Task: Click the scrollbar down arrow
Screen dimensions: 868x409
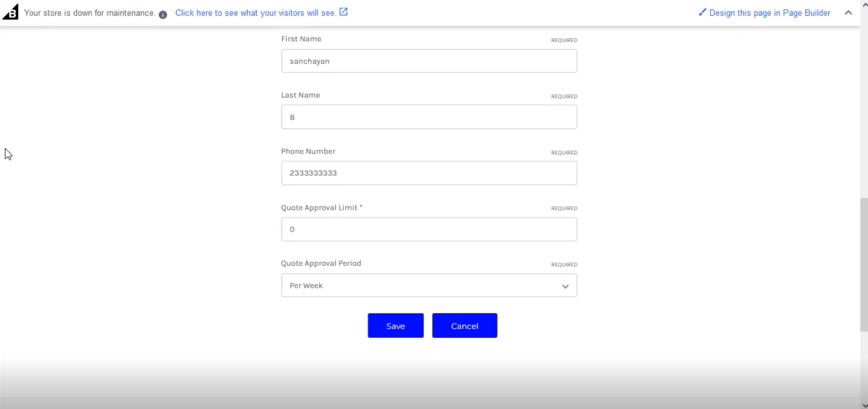Action: point(864,405)
